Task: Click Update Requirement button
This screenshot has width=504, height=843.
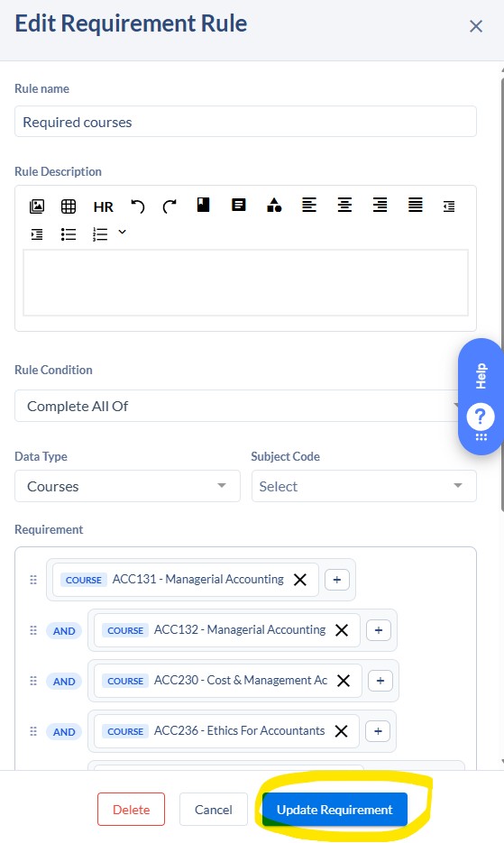Action: [x=334, y=809]
